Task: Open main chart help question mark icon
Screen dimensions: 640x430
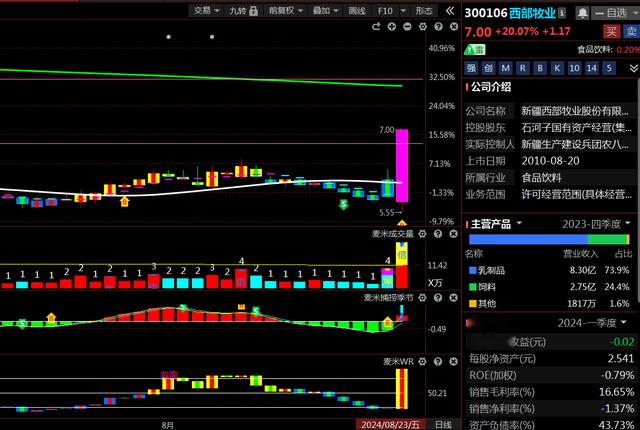Action: [x=438, y=27]
